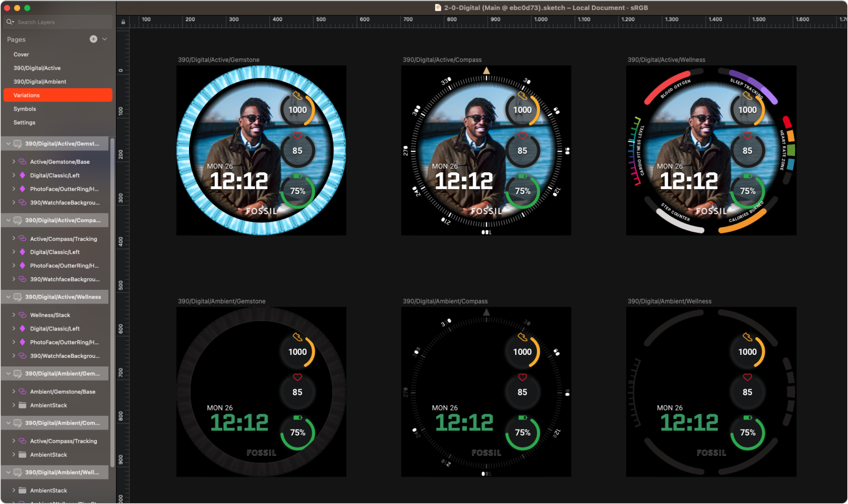Click diamond icon of Digital/Classic/Left under Wellness
Viewport: 848px width, 504px height.
point(22,329)
